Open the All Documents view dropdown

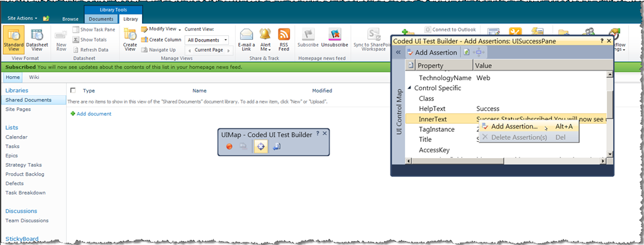pyautogui.click(x=208, y=40)
